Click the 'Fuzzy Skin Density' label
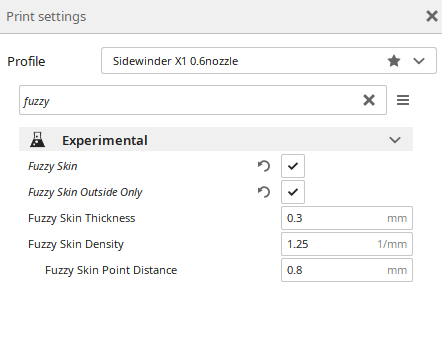The height and width of the screenshot is (364, 442). pos(76,244)
